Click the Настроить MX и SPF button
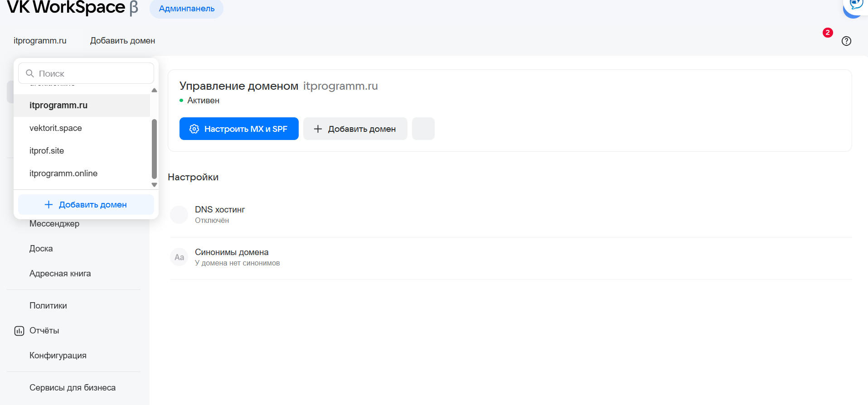The image size is (868, 405). coord(239,129)
